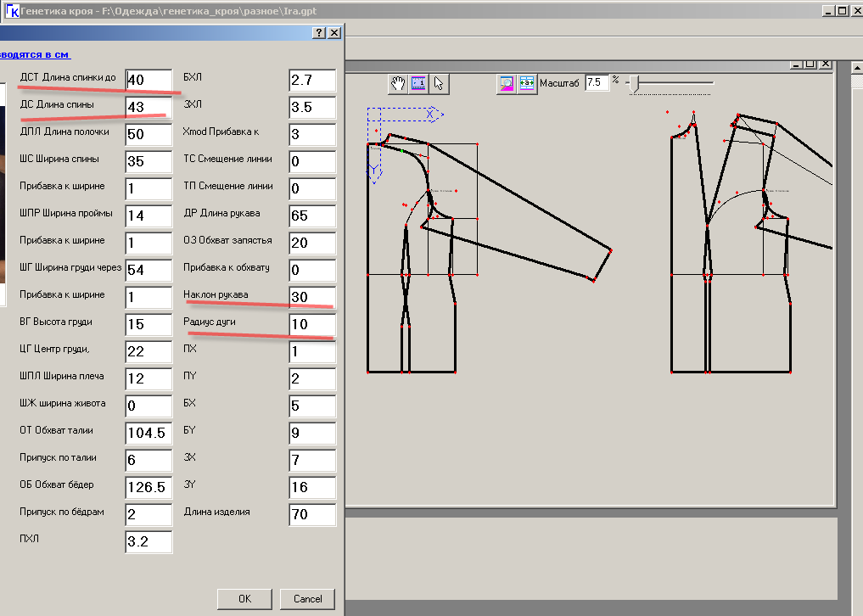863x616 pixels.
Task: Click the Радиус дуги value field
Action: coord(311,324)
